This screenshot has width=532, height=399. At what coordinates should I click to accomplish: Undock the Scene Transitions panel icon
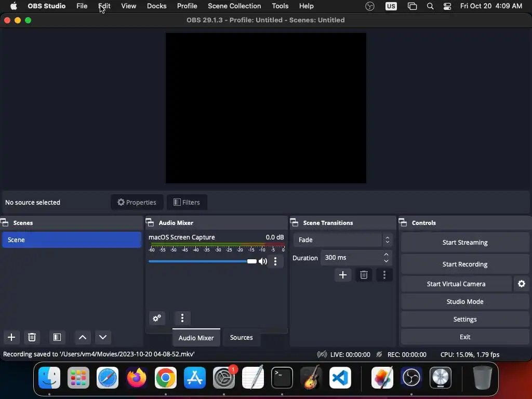tap(294, 223)
